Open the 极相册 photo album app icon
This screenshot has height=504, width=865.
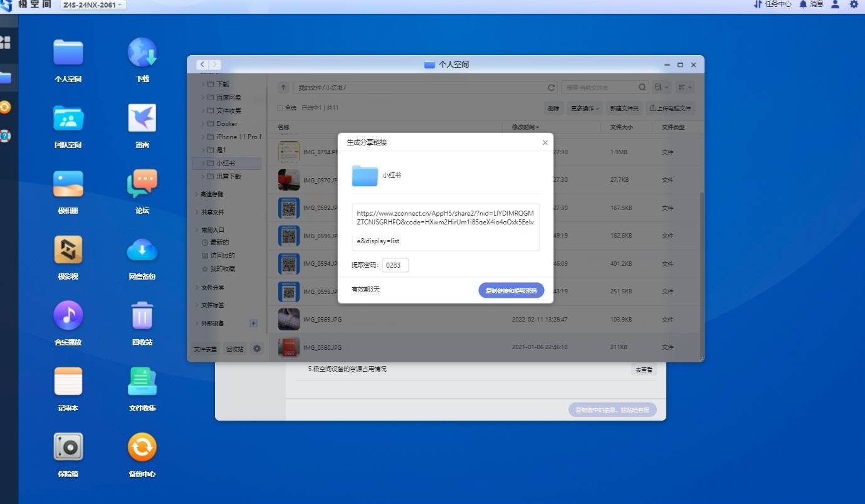tap(68, 184)
